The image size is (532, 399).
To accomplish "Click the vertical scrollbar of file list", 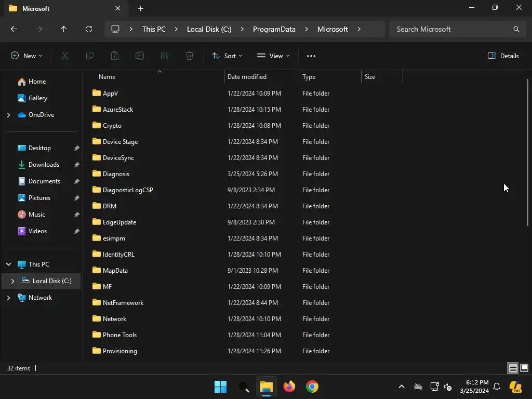I will (528, 152).
